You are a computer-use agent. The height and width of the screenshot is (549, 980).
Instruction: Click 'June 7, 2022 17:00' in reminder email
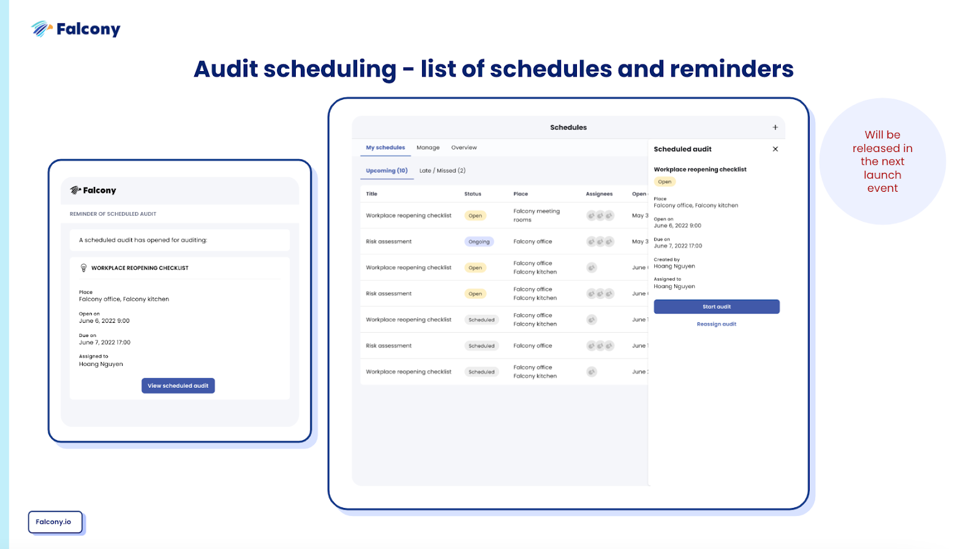coord(105,343)
